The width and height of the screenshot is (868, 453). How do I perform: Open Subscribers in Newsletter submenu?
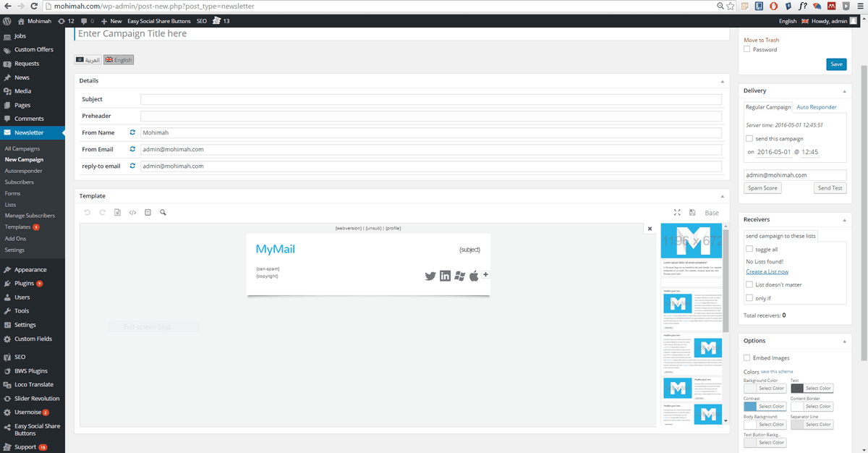pyautogui.click(x=20, y=182)
